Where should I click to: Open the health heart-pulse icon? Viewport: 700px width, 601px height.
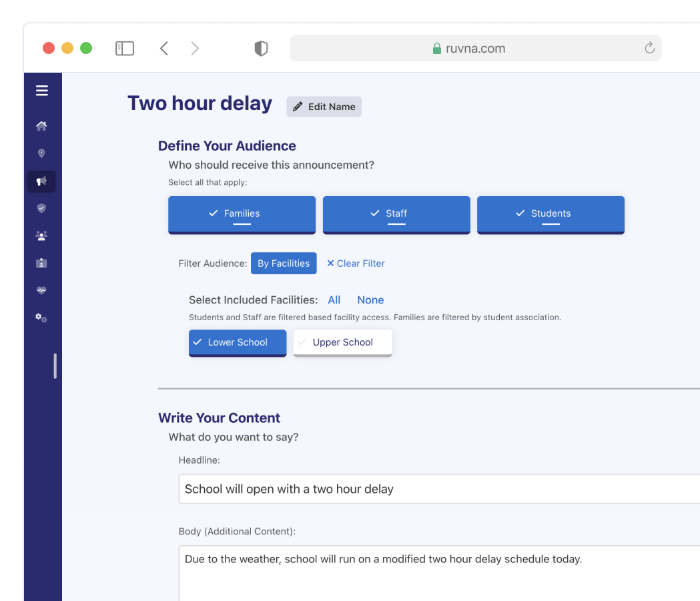tap(41, 290)
